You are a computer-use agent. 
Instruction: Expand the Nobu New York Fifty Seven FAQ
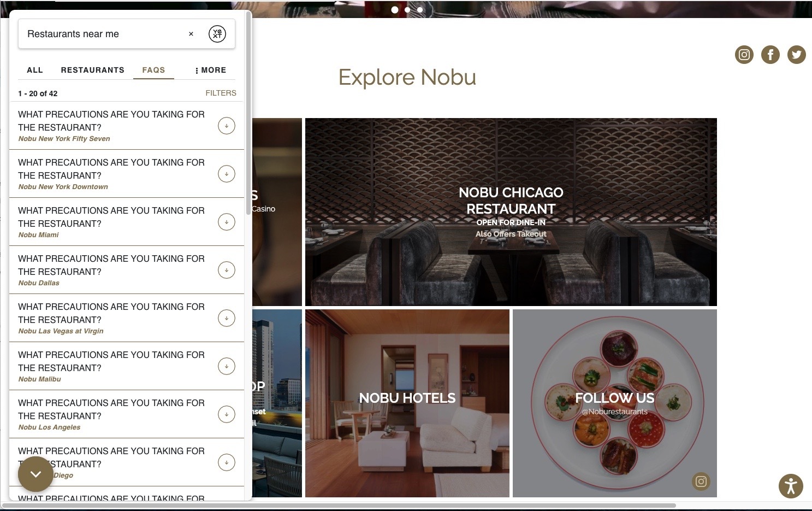(x=227, y=126)
